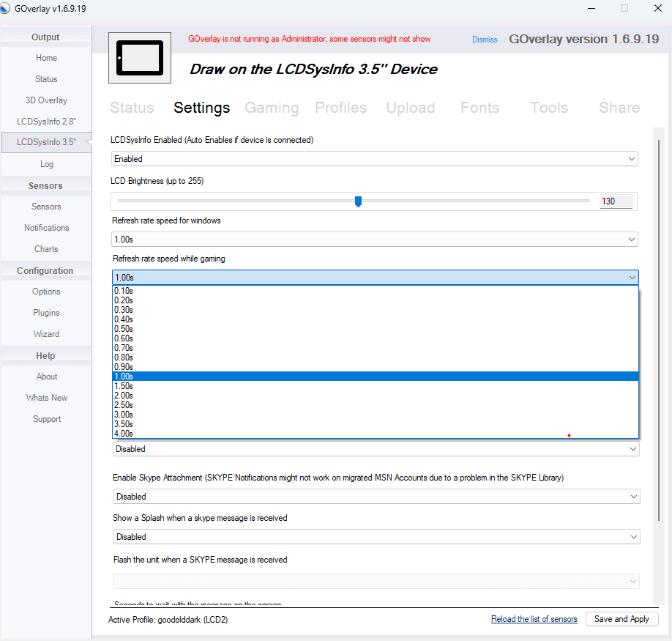
Task: Click the GOverlay app icon in title bar
Action: click(4, 9)
